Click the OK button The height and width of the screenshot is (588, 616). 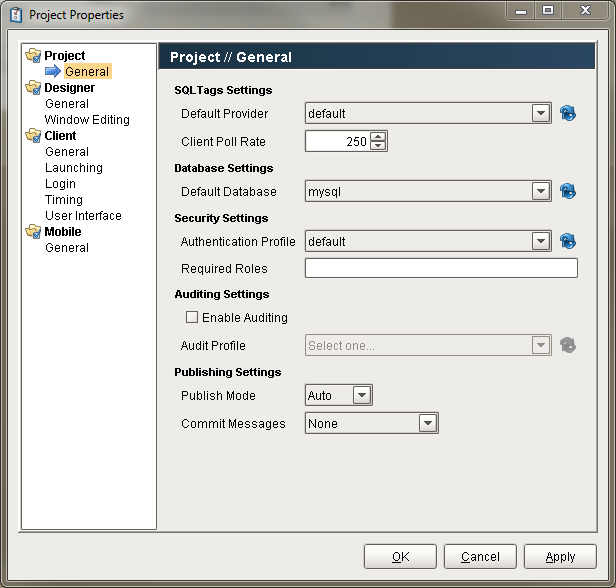tap(400, 557)
